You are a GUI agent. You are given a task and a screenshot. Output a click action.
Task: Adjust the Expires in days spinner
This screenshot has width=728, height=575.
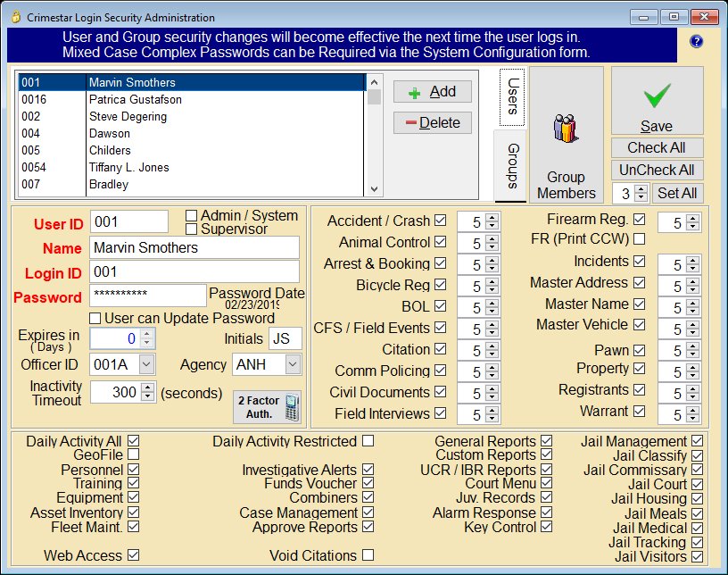[146, 338]
